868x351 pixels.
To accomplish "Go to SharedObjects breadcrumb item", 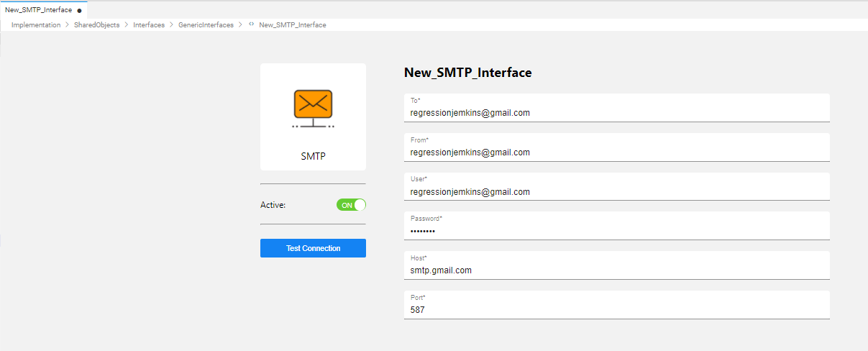I will pos(96,25).
